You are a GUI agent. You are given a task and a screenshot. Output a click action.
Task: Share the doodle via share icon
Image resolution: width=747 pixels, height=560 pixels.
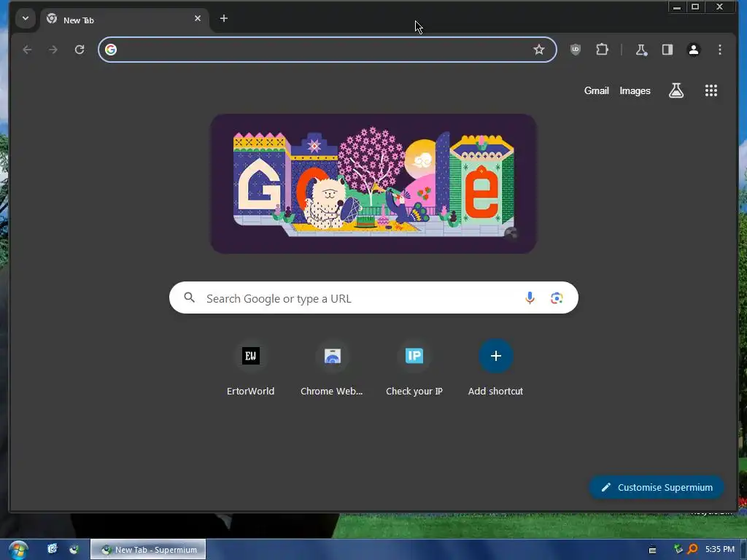[x=511, y=233]
